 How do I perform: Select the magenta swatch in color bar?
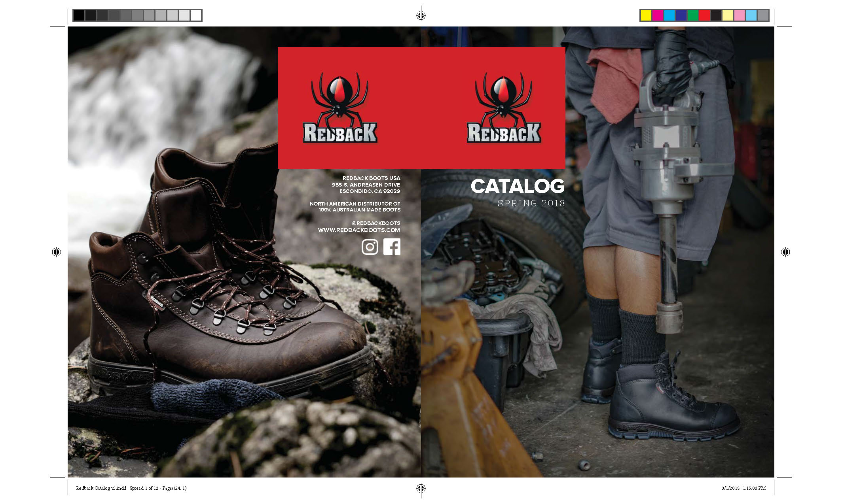(x=658, y=15)
